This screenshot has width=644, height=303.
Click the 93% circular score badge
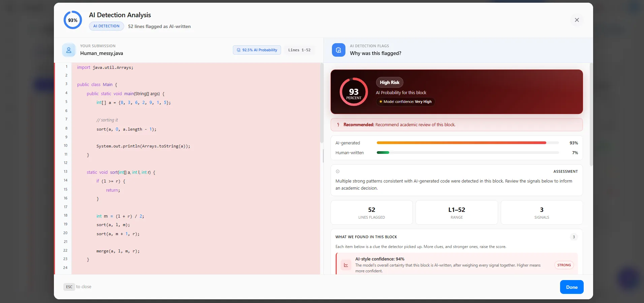pyautogui.click(x=73, y=20)
